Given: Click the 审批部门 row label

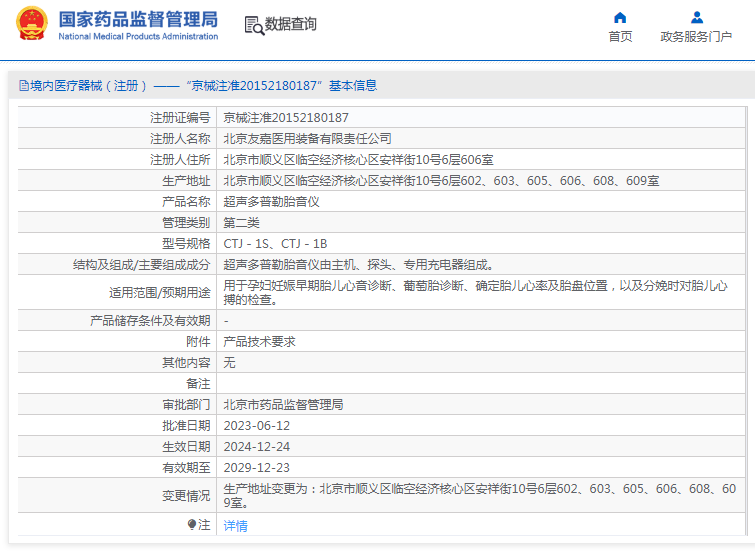Looking at the screenshot, I should 186,405.
